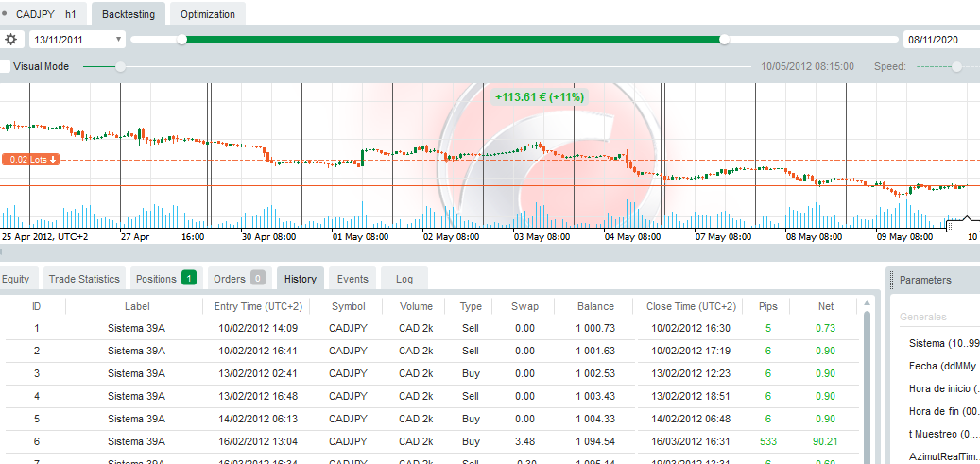980x464 pixels.
Task: Adjust the Speed slider handle
Action: click(956, 66)
